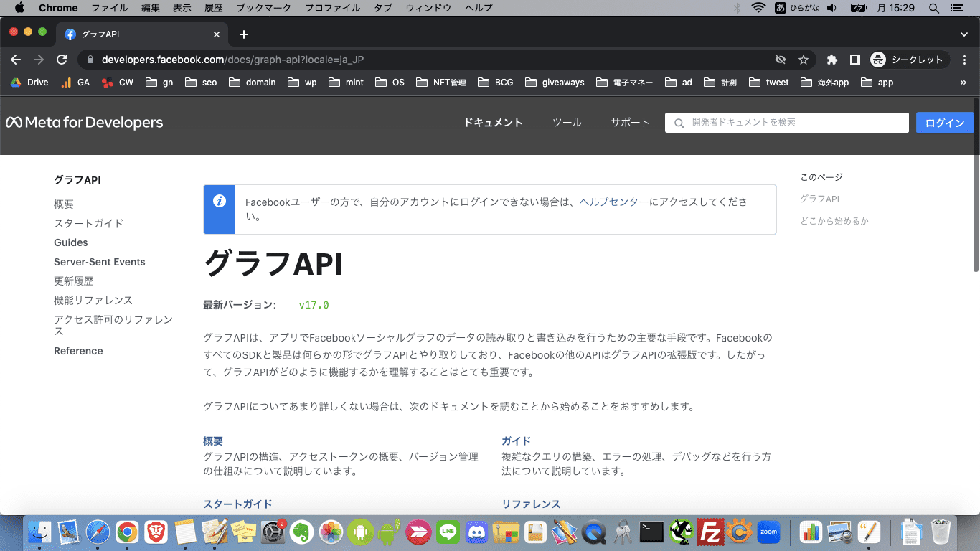Click the ログイン button
980x551 pixels.
(x=945, y=123)
